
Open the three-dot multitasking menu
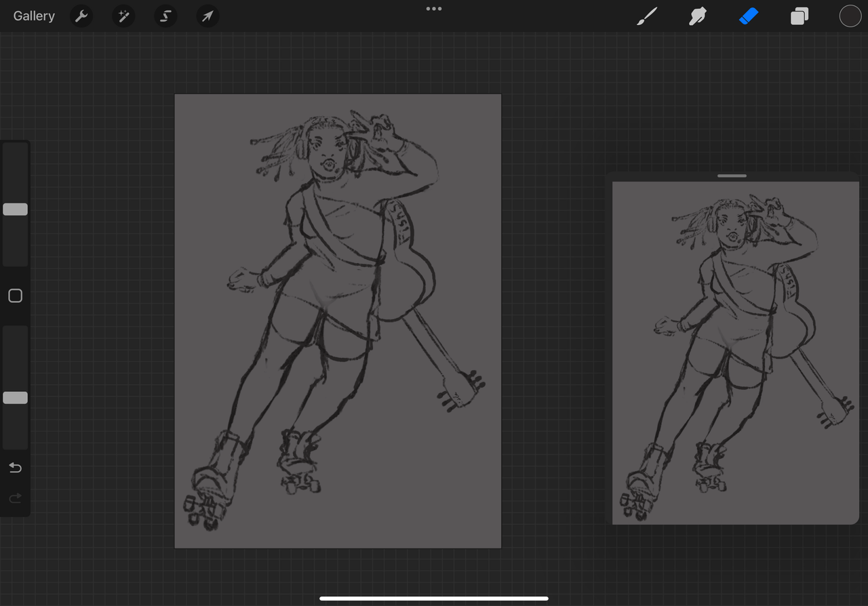(434, 9)
